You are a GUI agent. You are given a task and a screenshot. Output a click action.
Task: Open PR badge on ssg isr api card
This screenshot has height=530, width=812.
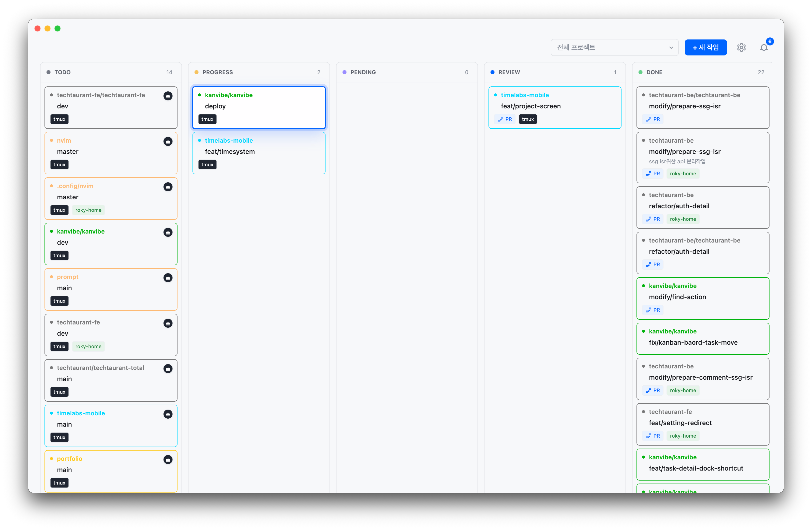[653, 174]
